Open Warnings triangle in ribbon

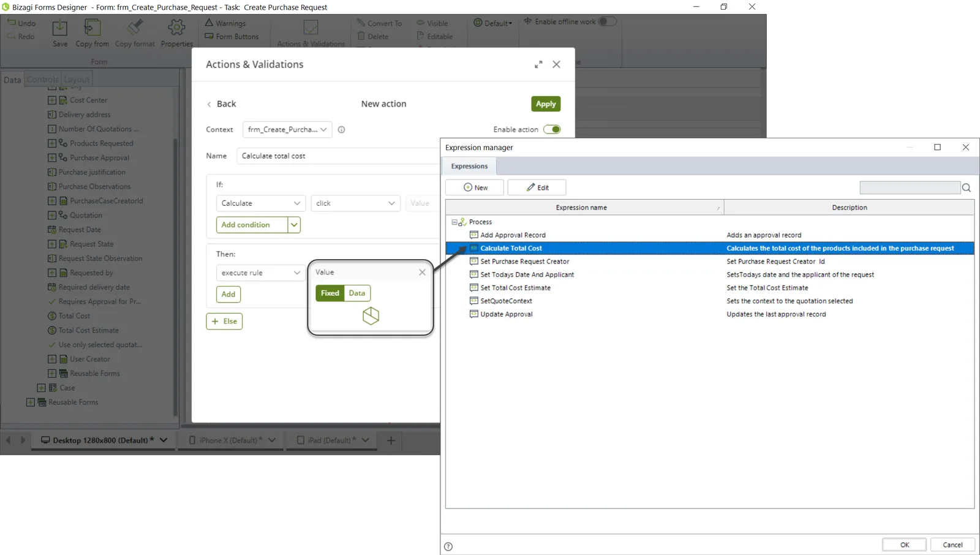[x=209, y=23]
